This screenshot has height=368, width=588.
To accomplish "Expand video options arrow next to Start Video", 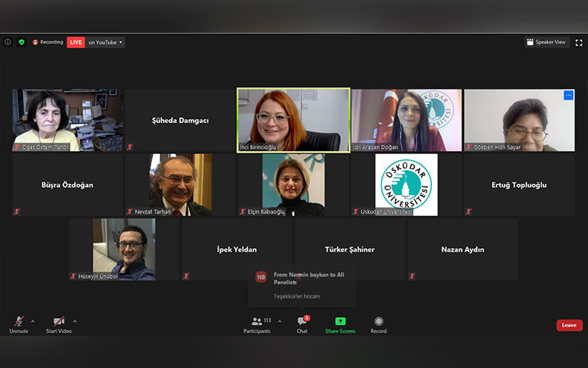I will point(74,321).
